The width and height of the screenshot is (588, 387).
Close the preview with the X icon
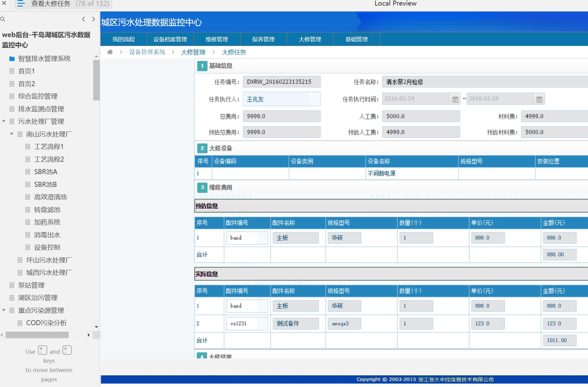click(4, 3)
